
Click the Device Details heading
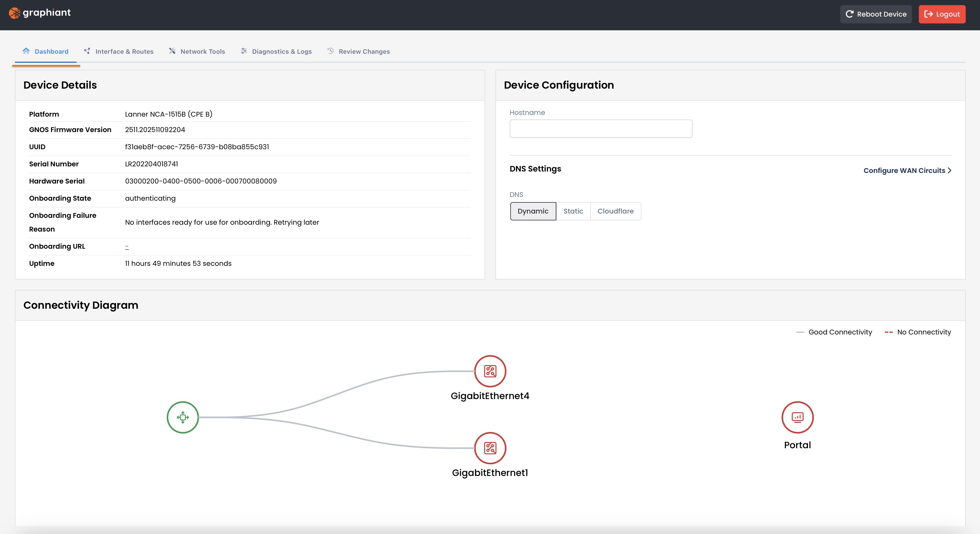pyautogui.click(x=60, y=85)
